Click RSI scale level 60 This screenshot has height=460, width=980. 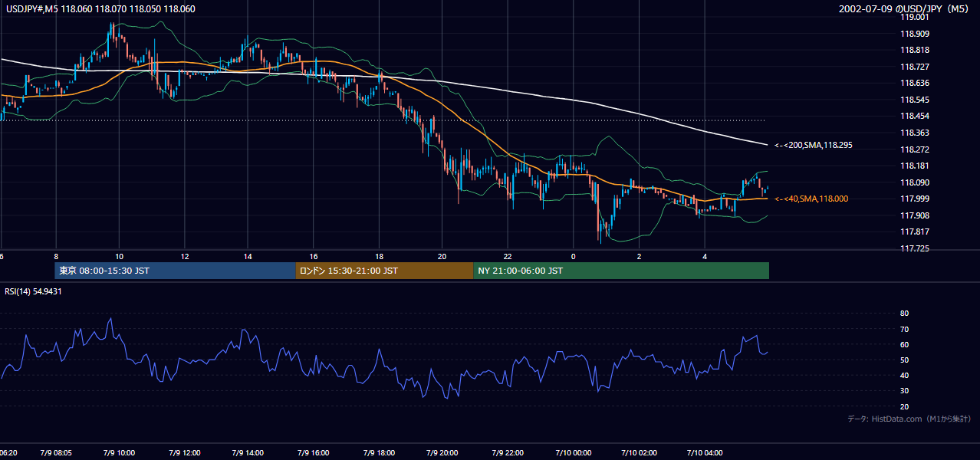[905, 344]
